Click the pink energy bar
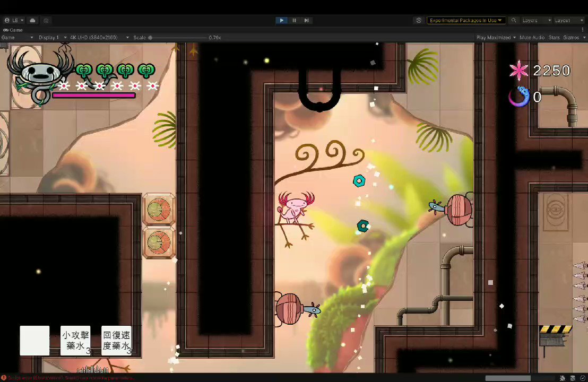 (94, 95)
